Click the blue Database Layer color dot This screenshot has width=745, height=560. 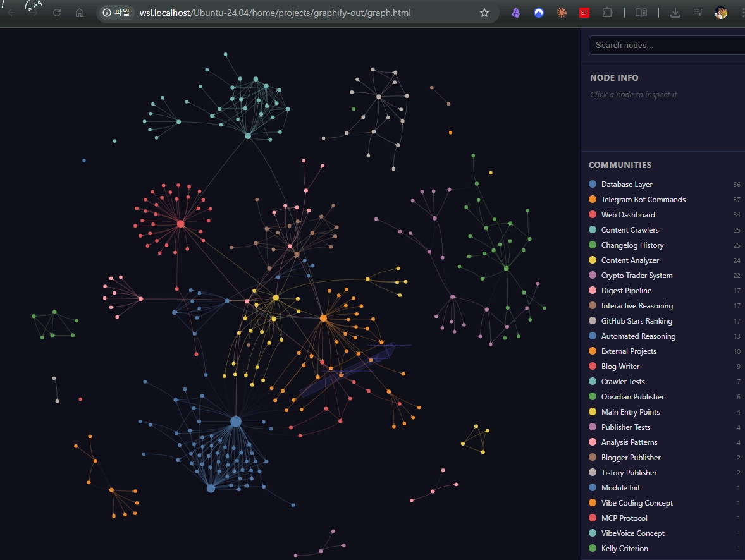(593, 184)
